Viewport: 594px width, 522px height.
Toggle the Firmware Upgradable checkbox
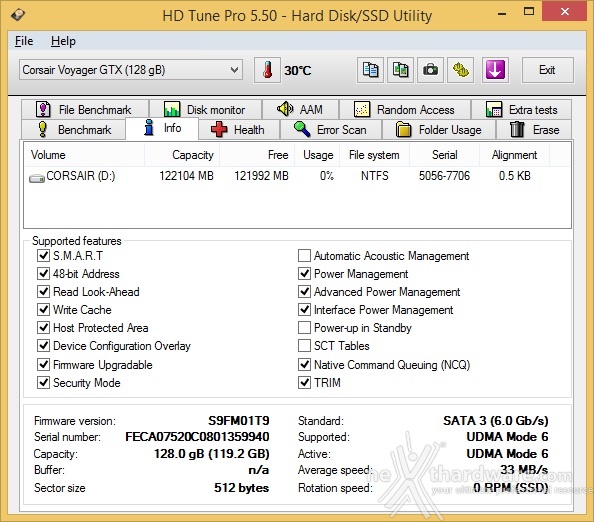point(43,365)
